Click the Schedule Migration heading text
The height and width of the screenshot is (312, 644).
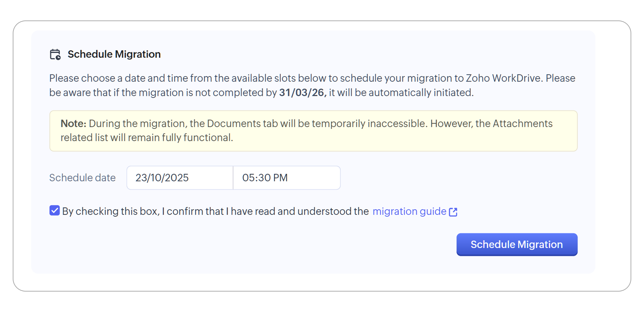114,54
